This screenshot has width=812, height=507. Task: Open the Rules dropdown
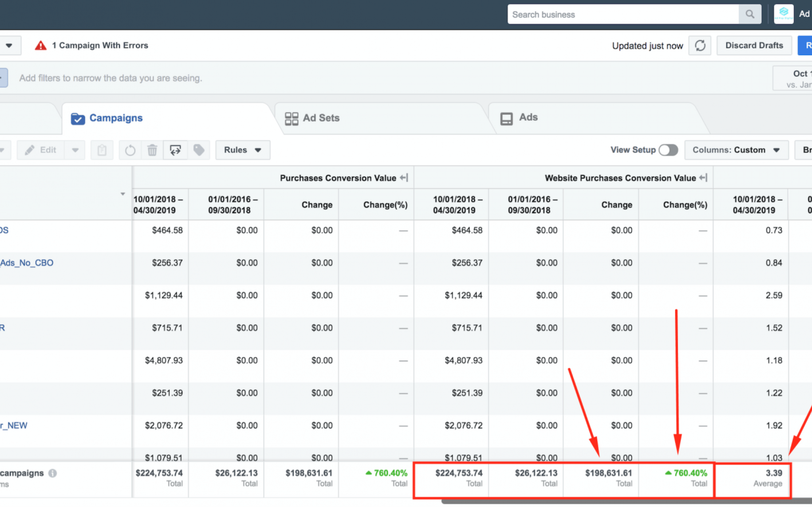pyautogui.click(x=243, y=150)
